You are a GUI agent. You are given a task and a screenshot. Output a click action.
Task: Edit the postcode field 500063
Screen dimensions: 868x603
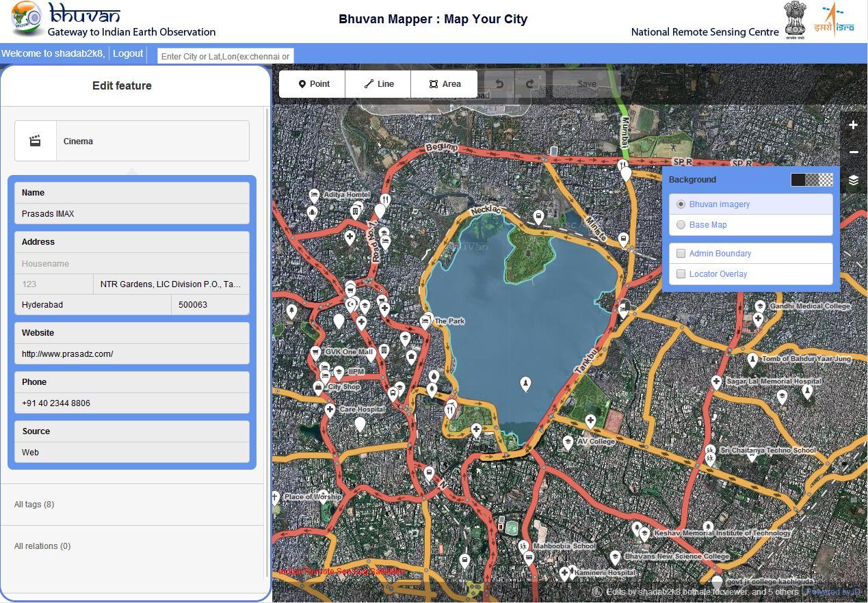(210, 305)
